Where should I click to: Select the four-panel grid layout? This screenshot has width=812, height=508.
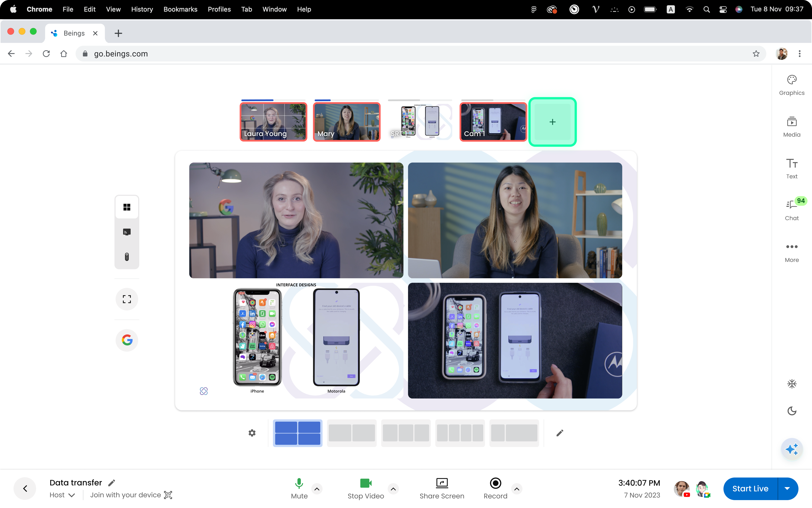click(x=297, y=433)
